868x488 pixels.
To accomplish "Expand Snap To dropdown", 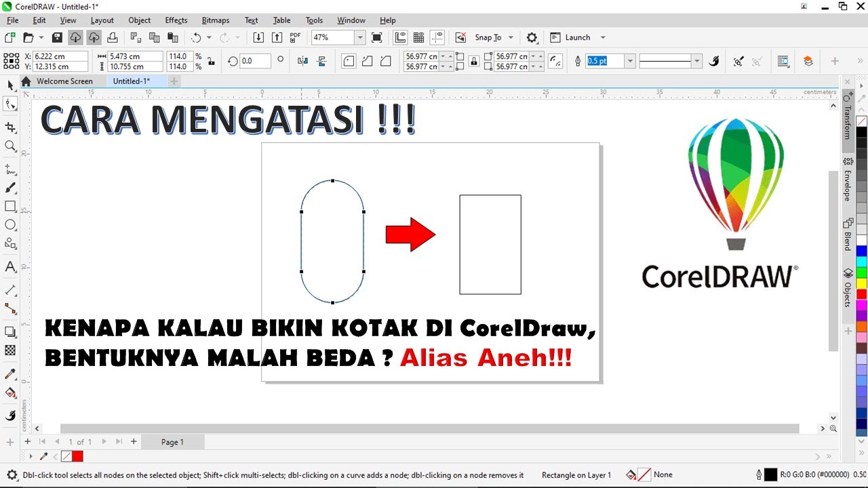I will tap(511, 37).
